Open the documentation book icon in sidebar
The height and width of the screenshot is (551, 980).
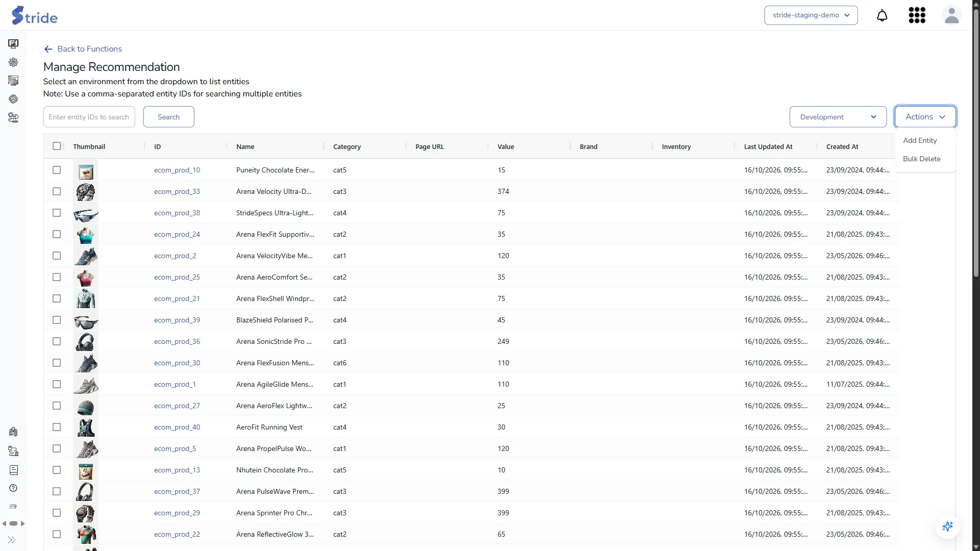click(13, 470)
